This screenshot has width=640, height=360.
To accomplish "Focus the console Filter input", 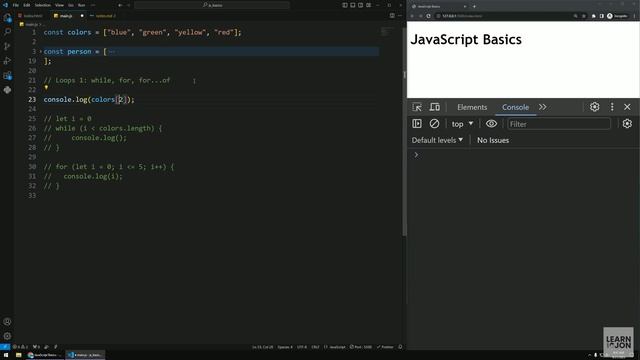I will (559, 124).
